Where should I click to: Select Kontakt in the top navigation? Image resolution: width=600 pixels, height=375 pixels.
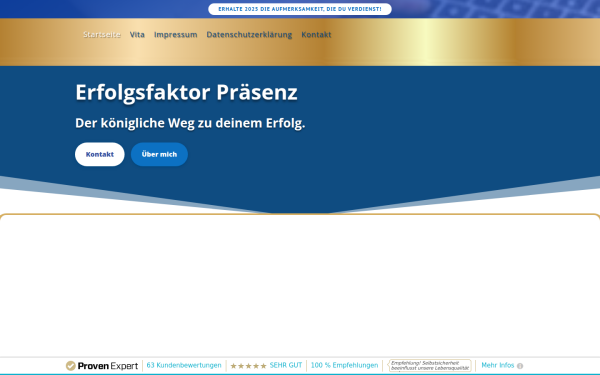[x=316, y=34]
